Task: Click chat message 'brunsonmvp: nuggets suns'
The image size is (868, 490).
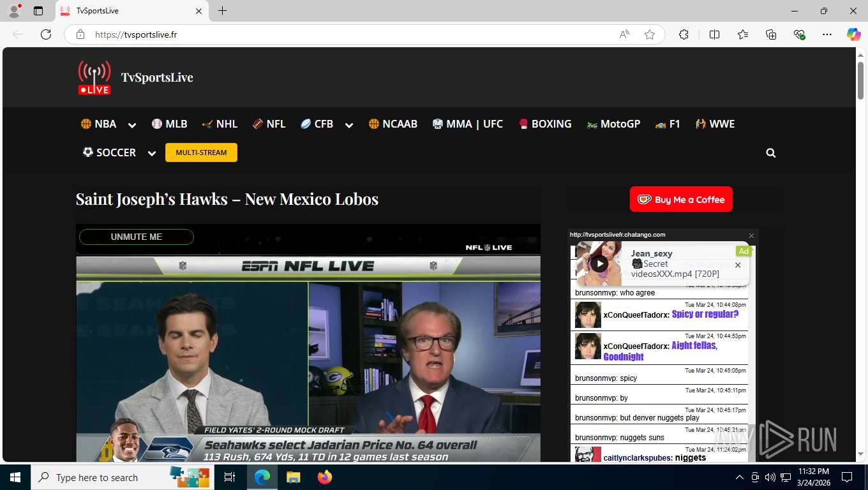Action: [x=619, y=438]
